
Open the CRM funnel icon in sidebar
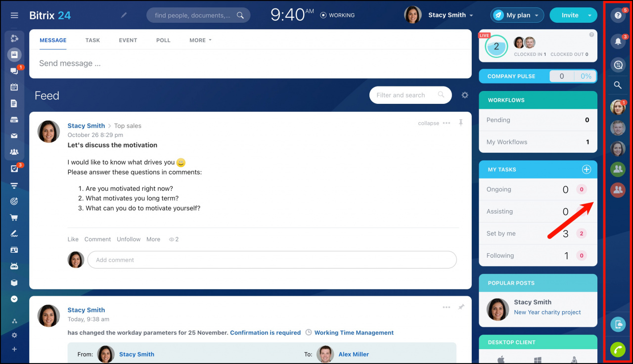point(14,185)
